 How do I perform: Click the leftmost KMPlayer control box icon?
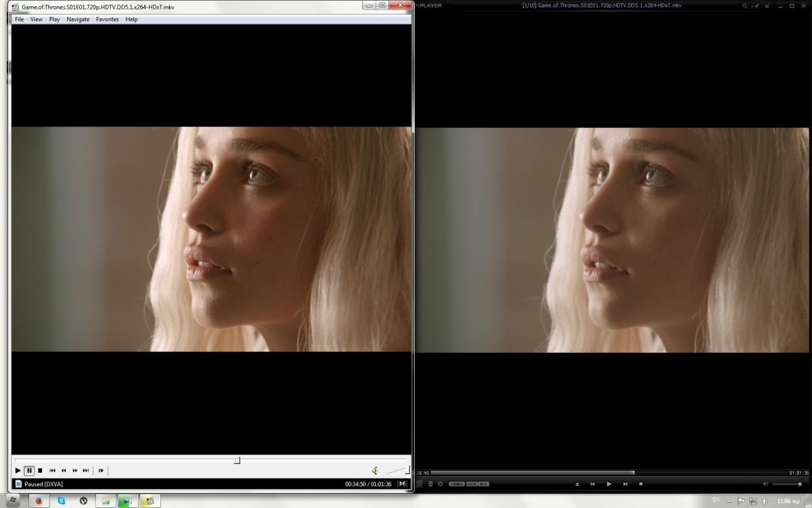pos(420,484)
